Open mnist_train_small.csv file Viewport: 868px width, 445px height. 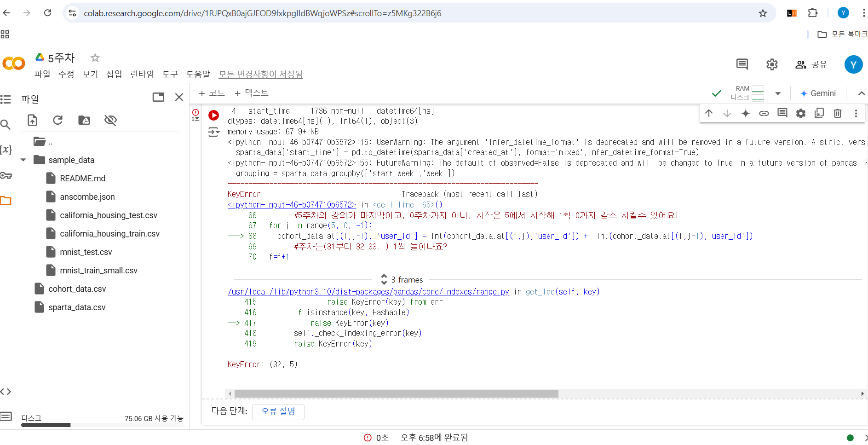[98, 271]
